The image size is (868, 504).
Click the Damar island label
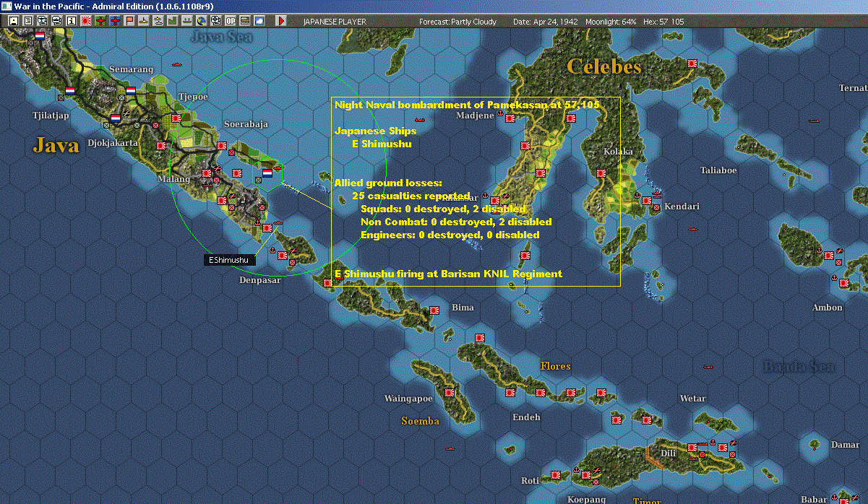(845, 445)
